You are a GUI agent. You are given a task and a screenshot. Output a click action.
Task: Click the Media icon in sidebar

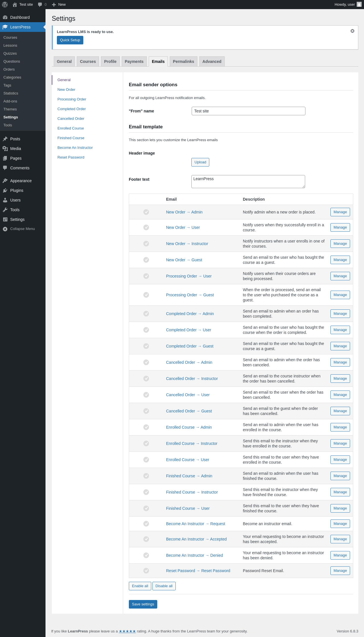point(5,149)
